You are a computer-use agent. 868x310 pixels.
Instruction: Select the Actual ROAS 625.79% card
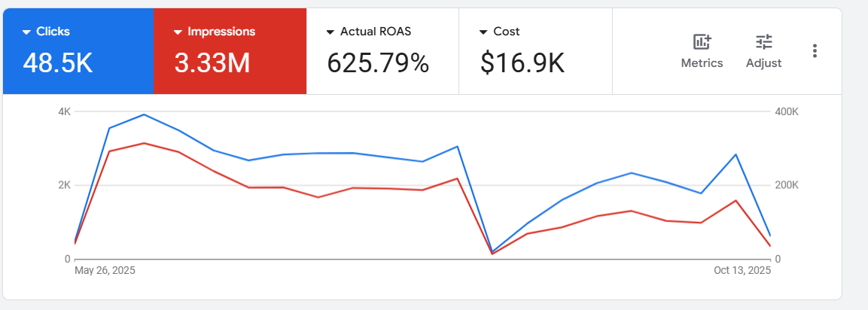(382, 51)
